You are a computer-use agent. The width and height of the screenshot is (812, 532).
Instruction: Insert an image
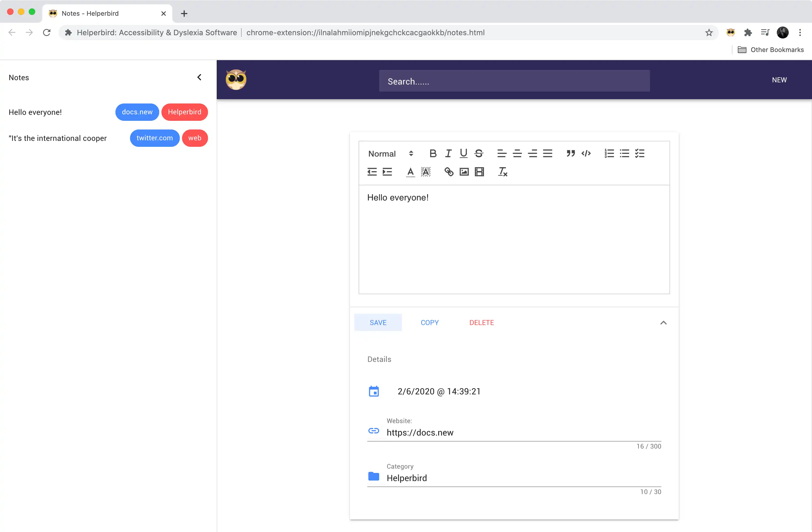click(464, 172)
